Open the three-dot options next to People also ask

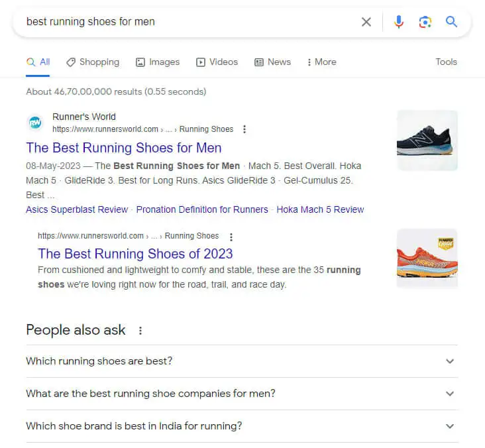tap(140, 331)
